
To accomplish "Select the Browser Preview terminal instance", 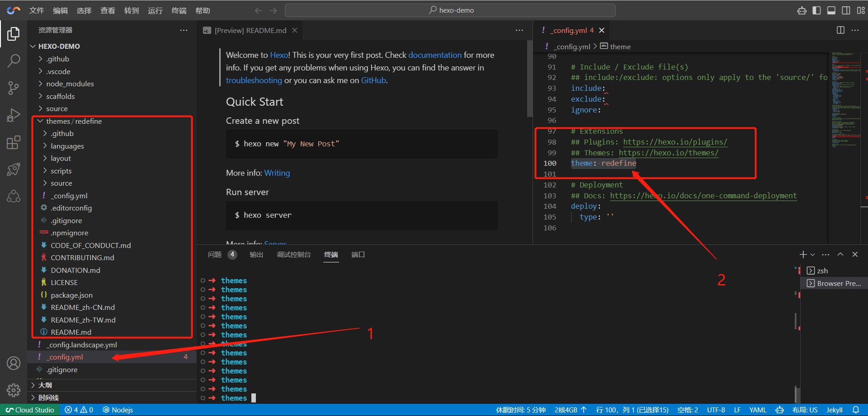I will pyautogui.click(x=834, y=283).
